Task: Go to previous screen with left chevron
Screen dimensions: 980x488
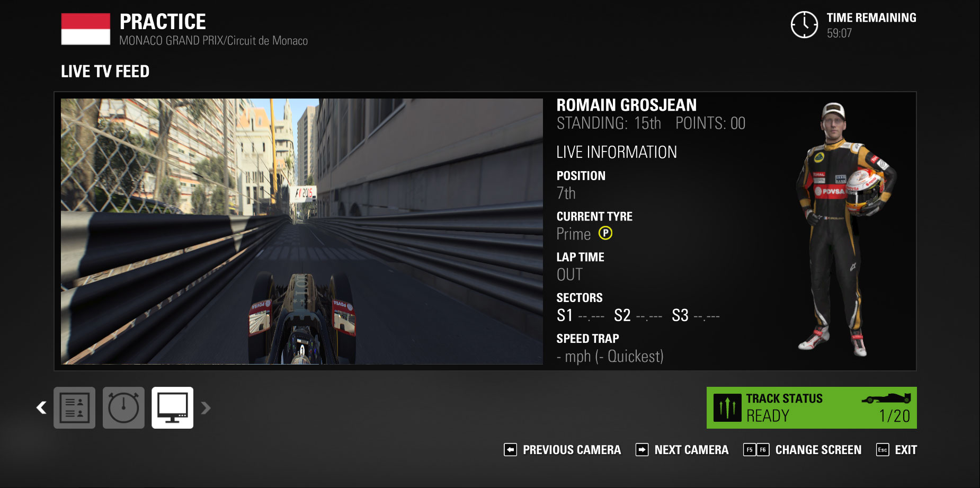Action: click(x=41, y=407)
